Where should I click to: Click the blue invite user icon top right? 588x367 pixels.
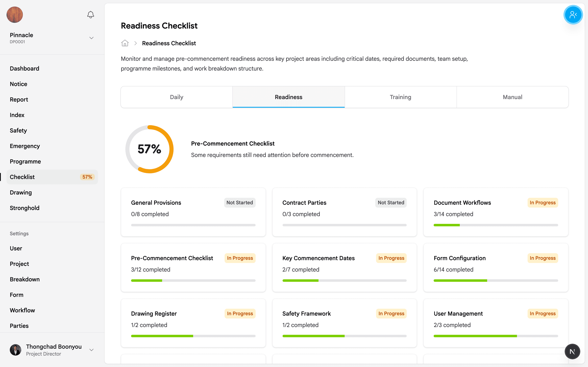[x=573, y=14]
